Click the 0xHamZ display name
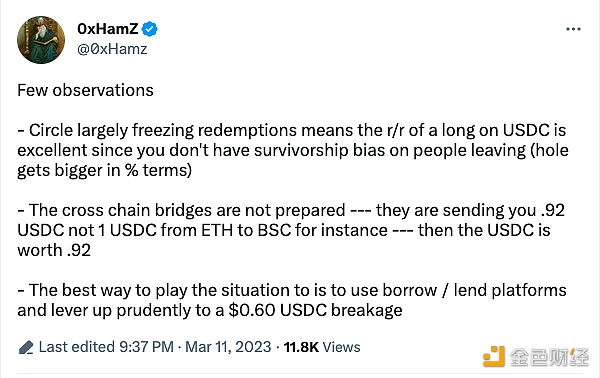Image resolution: width=600 pixels, height=378 pixels. click(108, 29)
